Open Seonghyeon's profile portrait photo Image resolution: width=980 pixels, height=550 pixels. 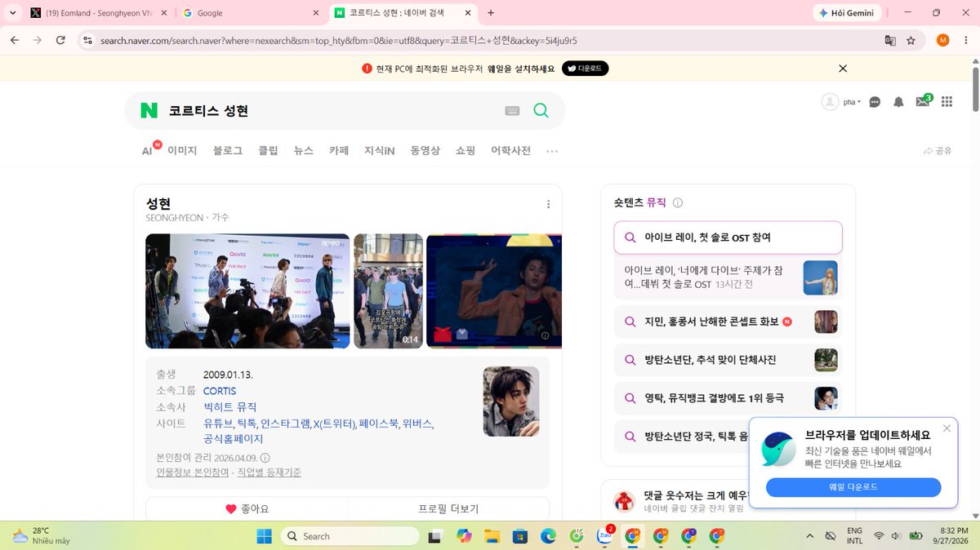tap(511, 401)
